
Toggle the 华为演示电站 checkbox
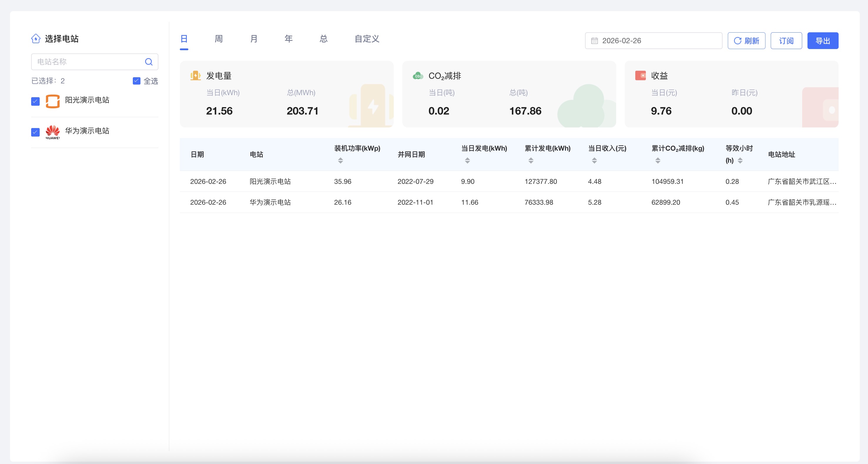point(35,132)
